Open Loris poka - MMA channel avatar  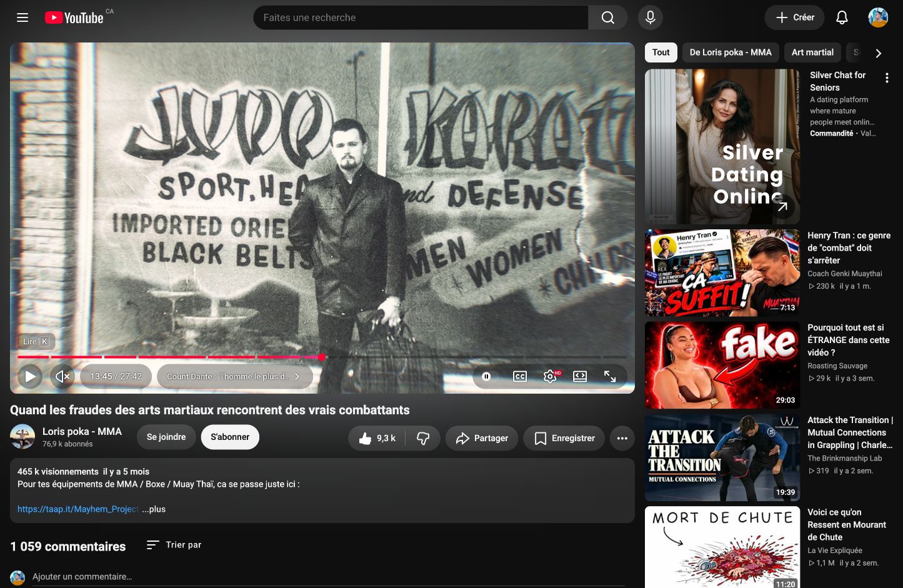(22, 437)
